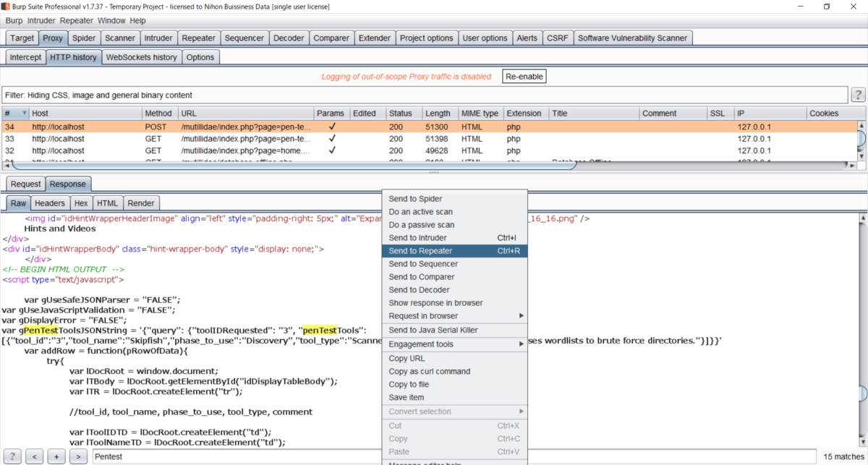Click the Pentest search input field
Screen dimensions: 868x465
454,456
